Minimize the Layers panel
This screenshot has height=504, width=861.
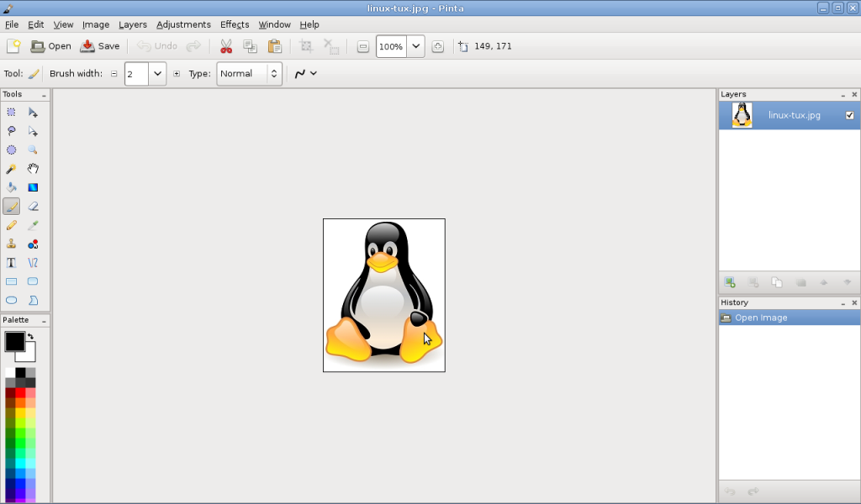pyautogui.click(x=843, y=95)
